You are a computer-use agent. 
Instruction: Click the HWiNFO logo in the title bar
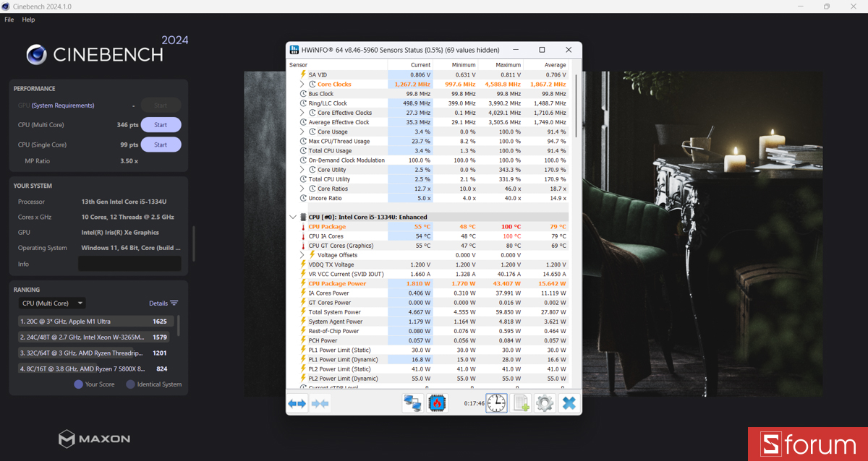click(x=294, y=50)
